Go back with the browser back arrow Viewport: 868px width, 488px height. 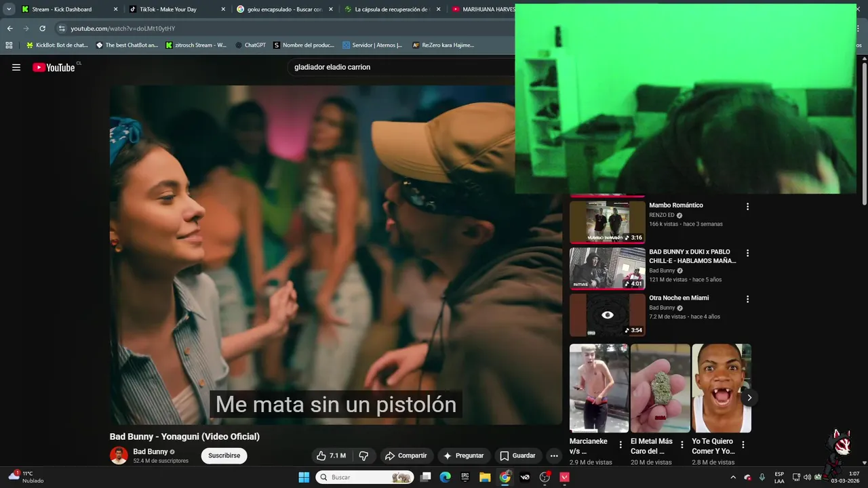9,28
